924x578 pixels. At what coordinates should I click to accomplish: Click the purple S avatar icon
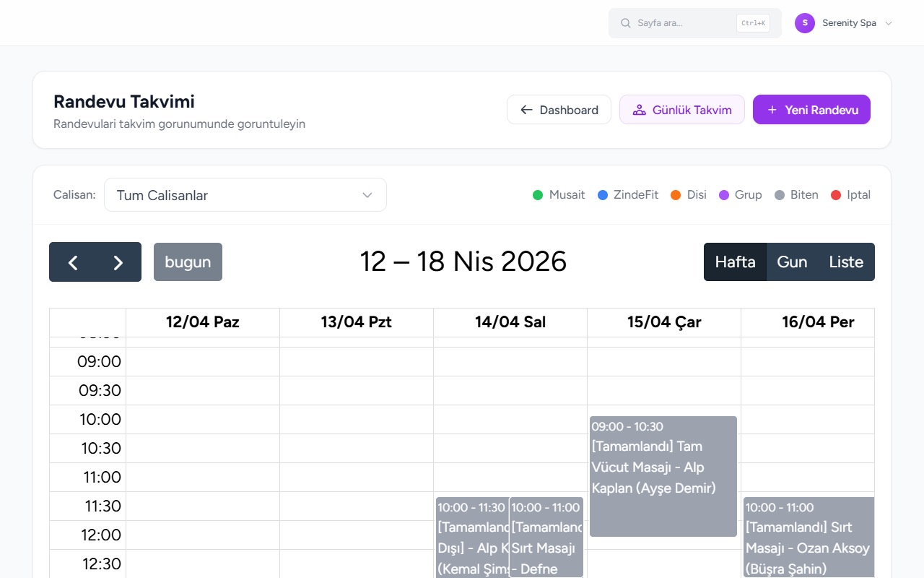[805, 23]
